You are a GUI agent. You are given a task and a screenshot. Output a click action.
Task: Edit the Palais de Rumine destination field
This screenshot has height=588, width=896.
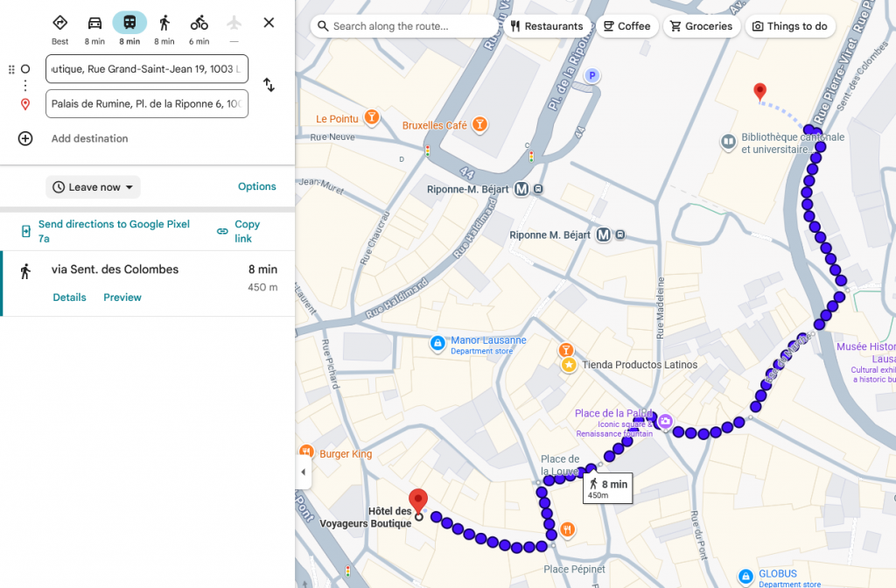click(147, 103)
